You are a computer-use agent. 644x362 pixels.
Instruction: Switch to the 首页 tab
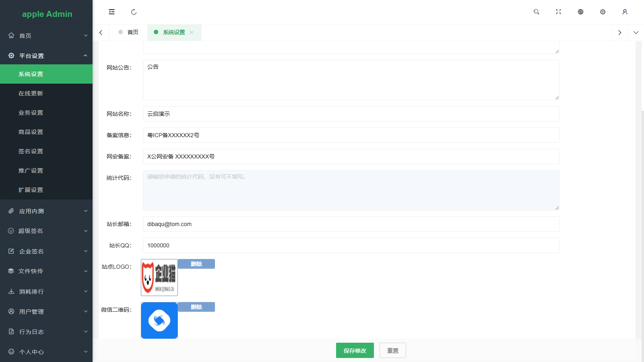coord(132,32)
